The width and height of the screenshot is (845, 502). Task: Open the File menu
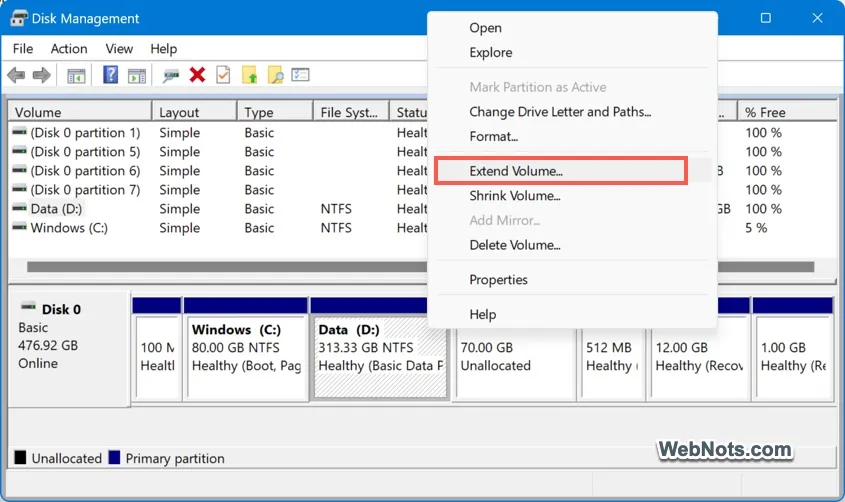[23, 49]
